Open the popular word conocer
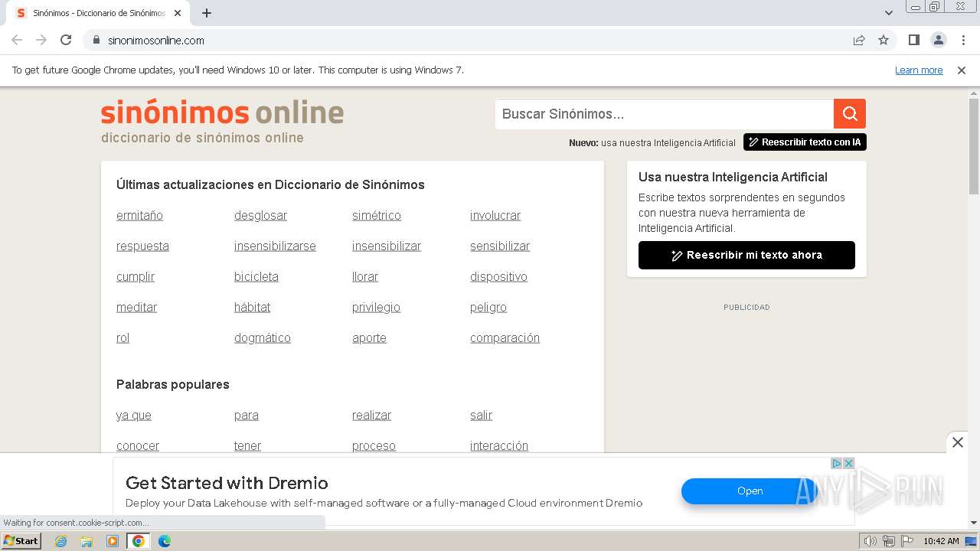Screen dimensions: 980x551 point(138,446)
